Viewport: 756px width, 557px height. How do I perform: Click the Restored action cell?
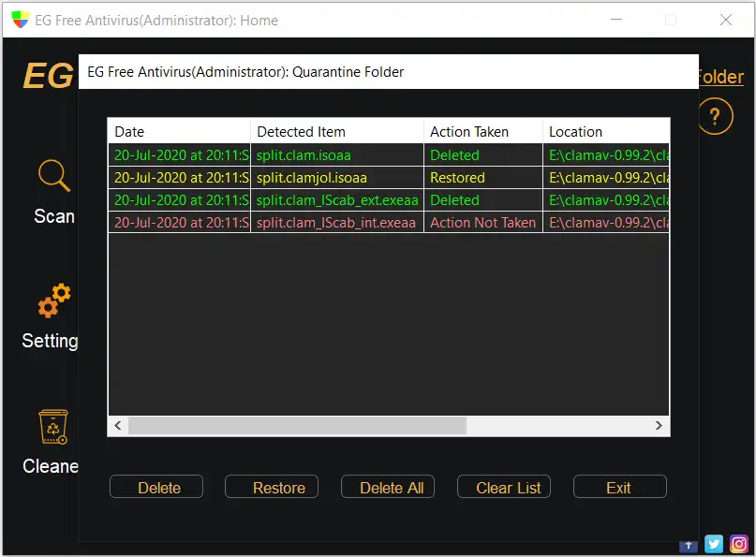[x=483, y=178]
